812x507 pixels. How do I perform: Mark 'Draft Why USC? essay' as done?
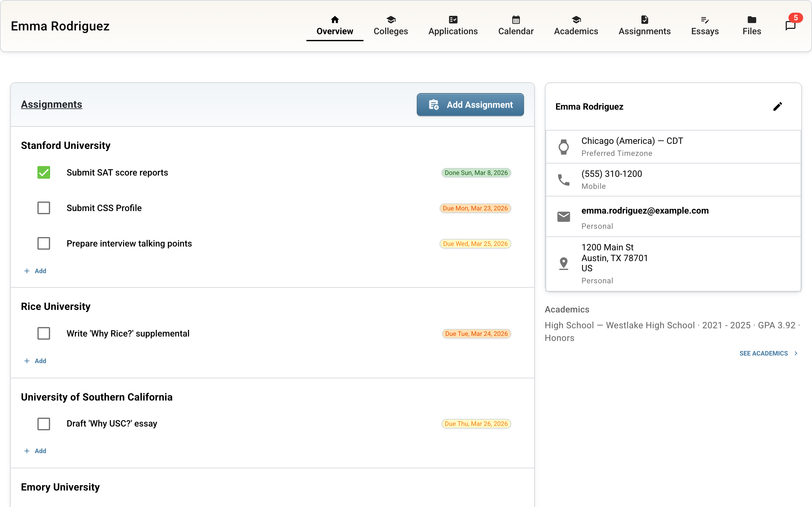pos(44,424)
